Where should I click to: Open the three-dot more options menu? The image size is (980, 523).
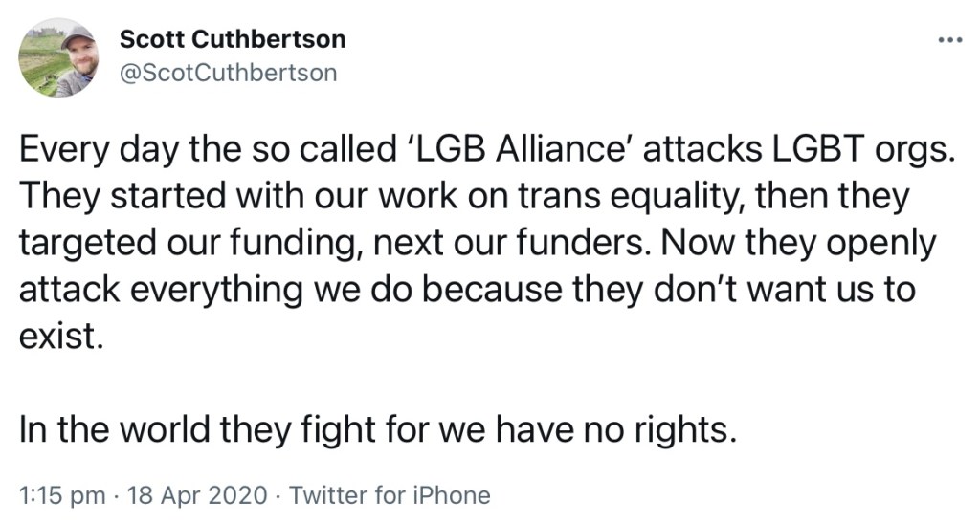pos(947,40)
